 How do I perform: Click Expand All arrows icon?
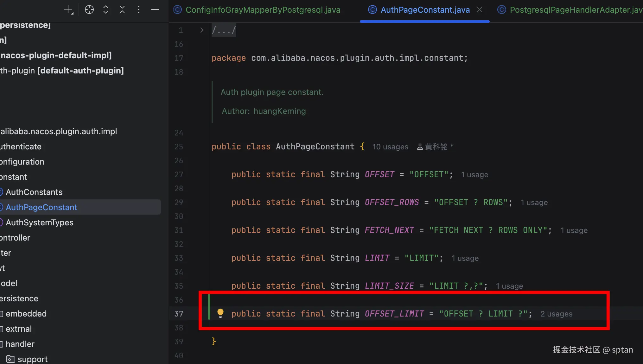(106, 9)
